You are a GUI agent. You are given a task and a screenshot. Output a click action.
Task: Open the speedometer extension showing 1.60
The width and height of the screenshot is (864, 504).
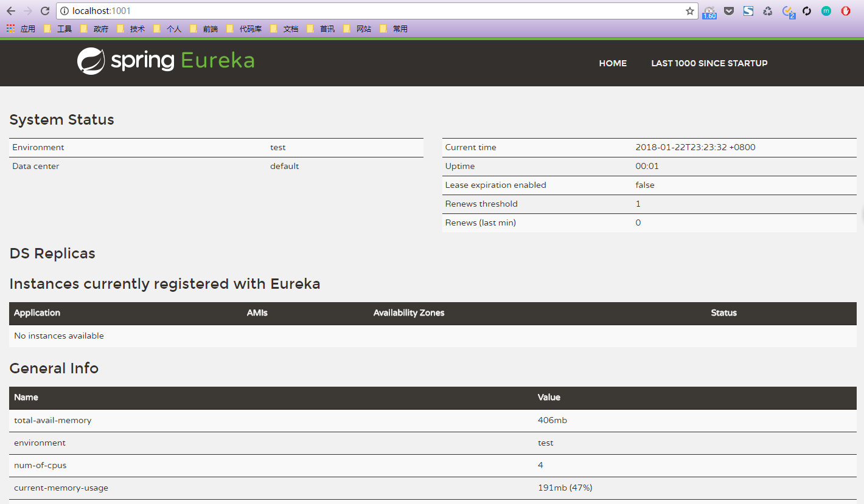[x=709, y=12]
